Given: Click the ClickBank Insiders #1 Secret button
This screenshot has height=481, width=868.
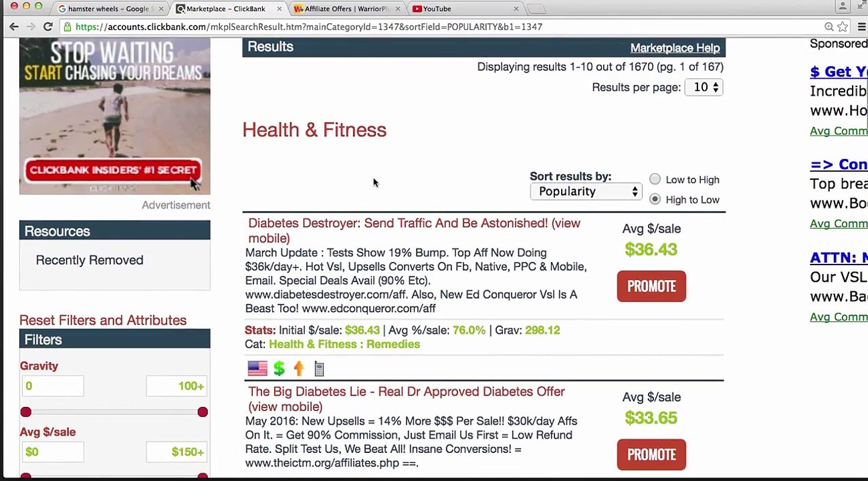Looking at the screenshot, I should [113, 170].
